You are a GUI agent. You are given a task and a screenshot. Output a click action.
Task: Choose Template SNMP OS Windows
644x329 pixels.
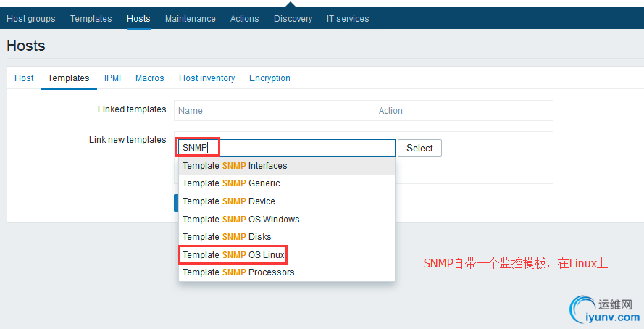[241, 220]
